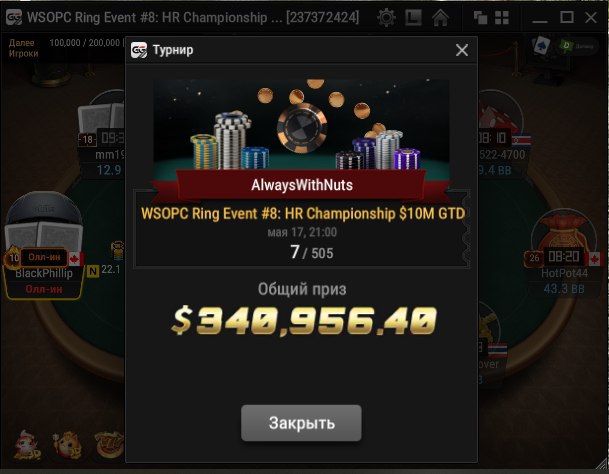Click HotPot44 player avatar
Screen dimensions: 609x474
(563, 232)
